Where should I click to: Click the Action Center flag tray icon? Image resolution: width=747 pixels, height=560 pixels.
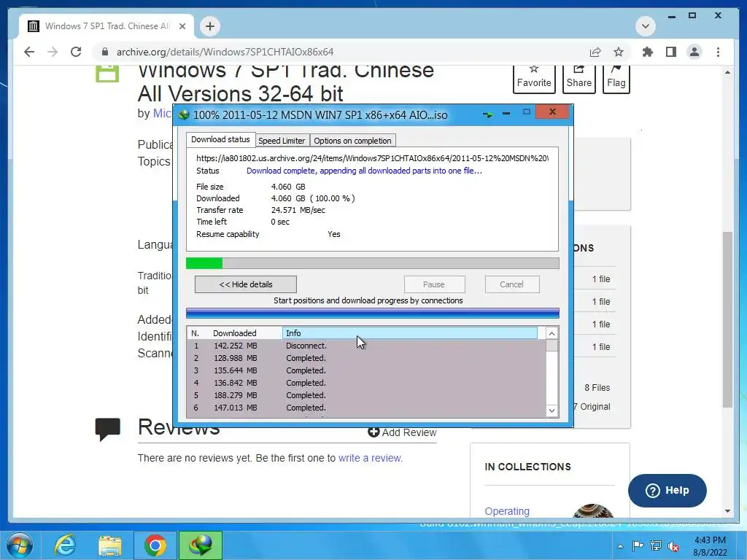point(638,545)
